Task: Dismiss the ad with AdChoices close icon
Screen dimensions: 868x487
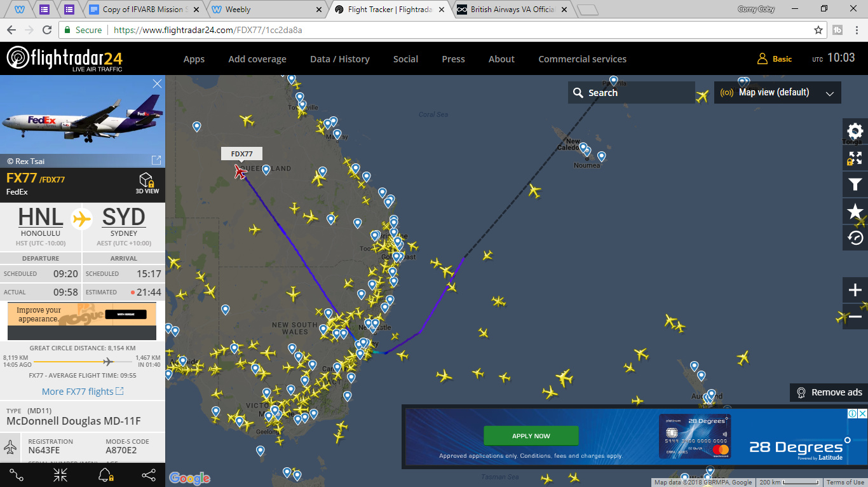Action: click(862, 413)
